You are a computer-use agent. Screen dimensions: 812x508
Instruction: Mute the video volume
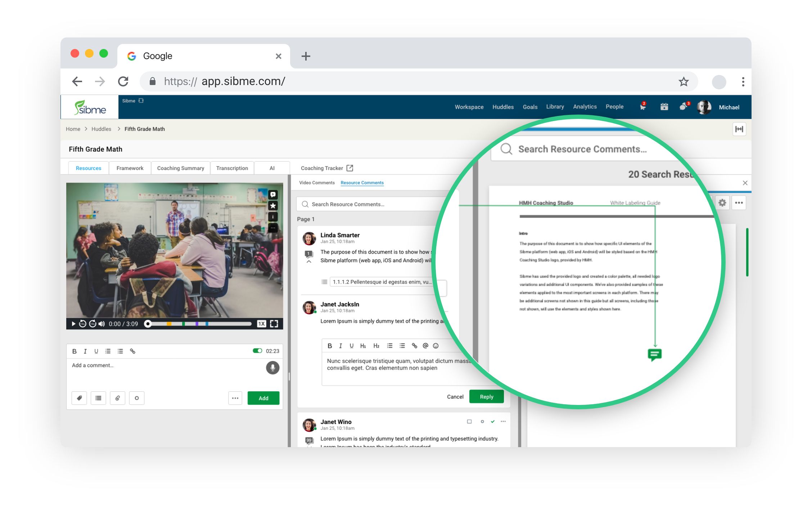point(102,324)
